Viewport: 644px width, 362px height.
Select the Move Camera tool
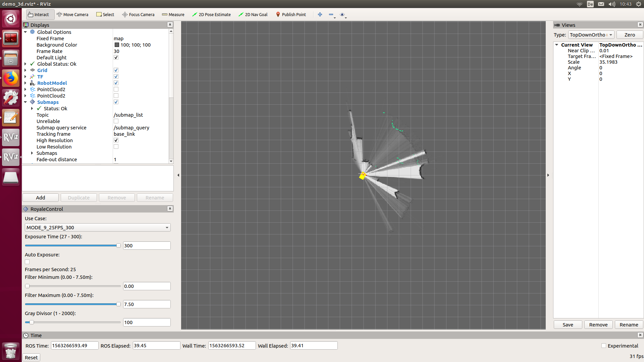click(72, 14)
